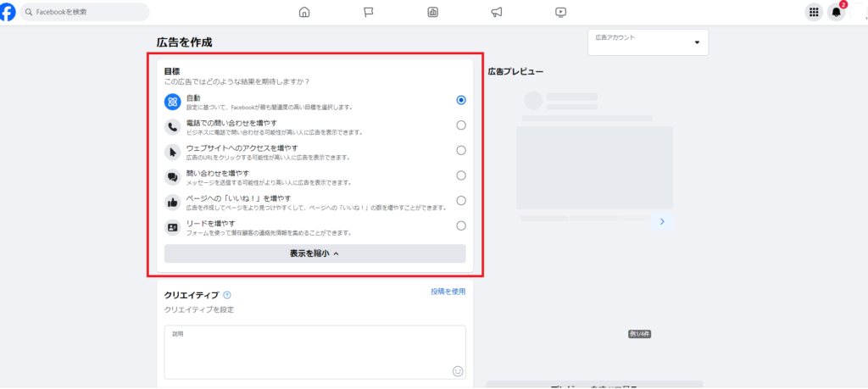
Task: Click the Facebook logo icon
Action: coord(8,12)
